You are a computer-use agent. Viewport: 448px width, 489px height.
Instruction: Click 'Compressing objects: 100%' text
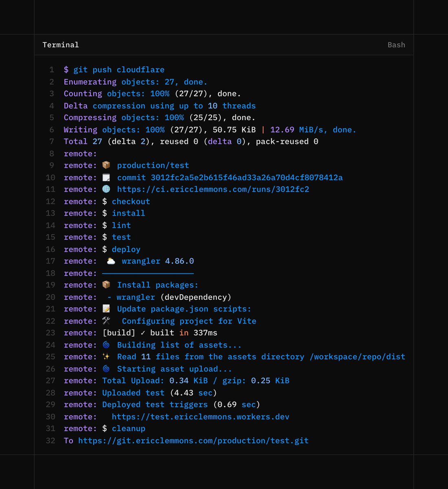click(x=124, y=118)
